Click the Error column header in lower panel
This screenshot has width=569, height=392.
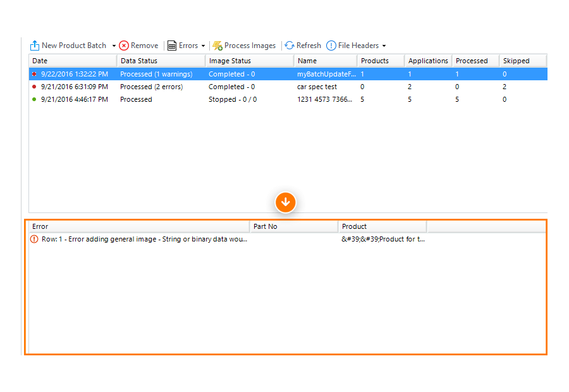[139, 226]
